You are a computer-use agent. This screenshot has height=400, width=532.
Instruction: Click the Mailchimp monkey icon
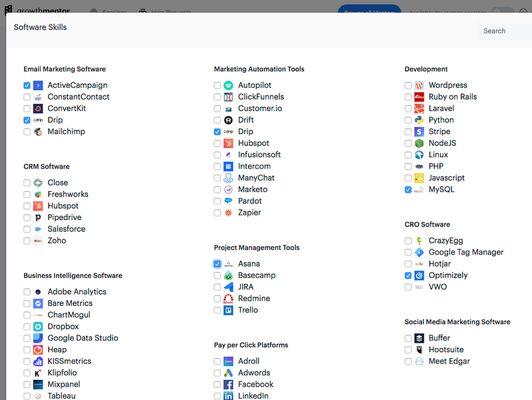coord(38,131)
